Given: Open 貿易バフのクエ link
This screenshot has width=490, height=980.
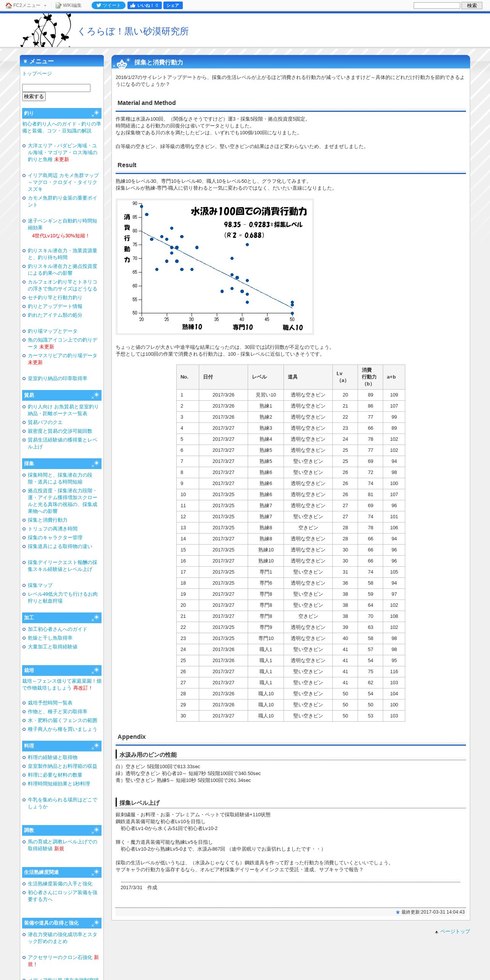Looking at the screenshot, I should click(x=45, y=422).
